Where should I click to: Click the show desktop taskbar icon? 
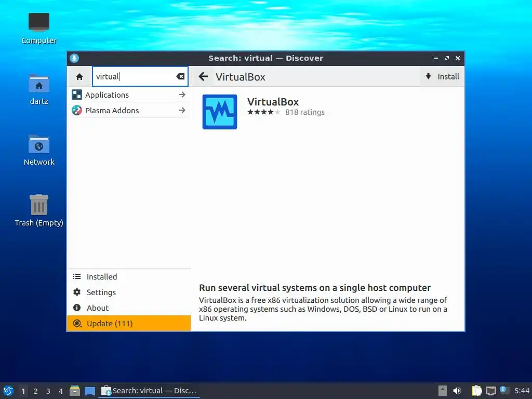[x=90, y=391]
